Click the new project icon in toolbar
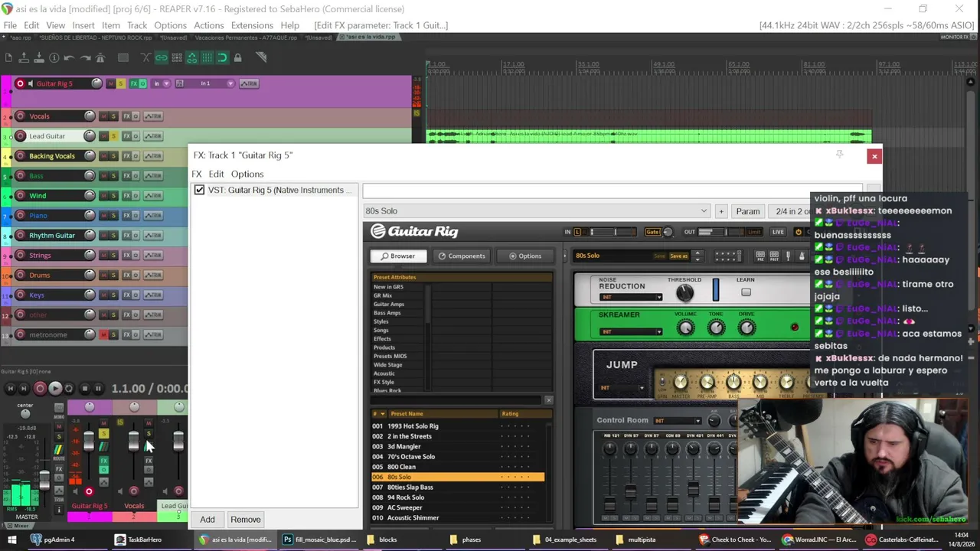 coord(8,57)
